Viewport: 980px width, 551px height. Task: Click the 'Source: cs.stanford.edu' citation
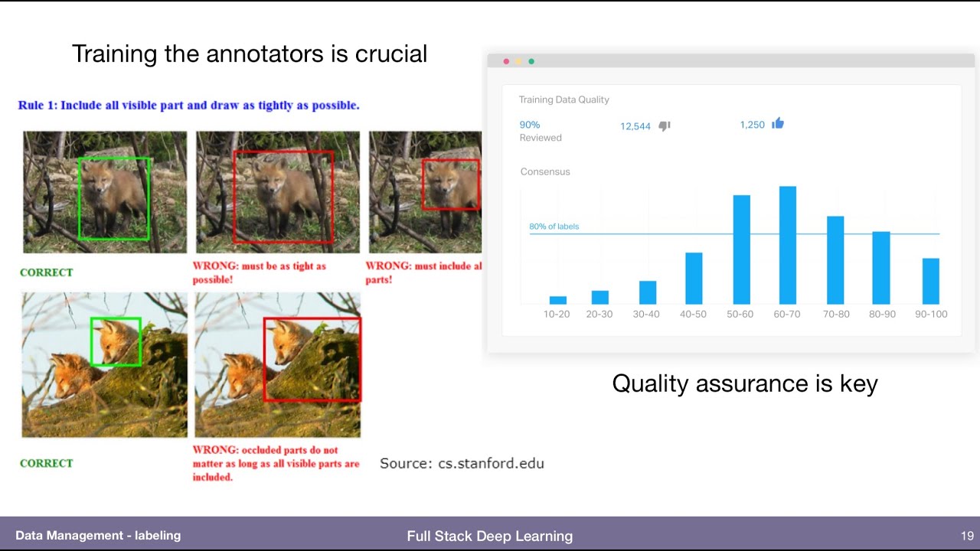[462, 463]
